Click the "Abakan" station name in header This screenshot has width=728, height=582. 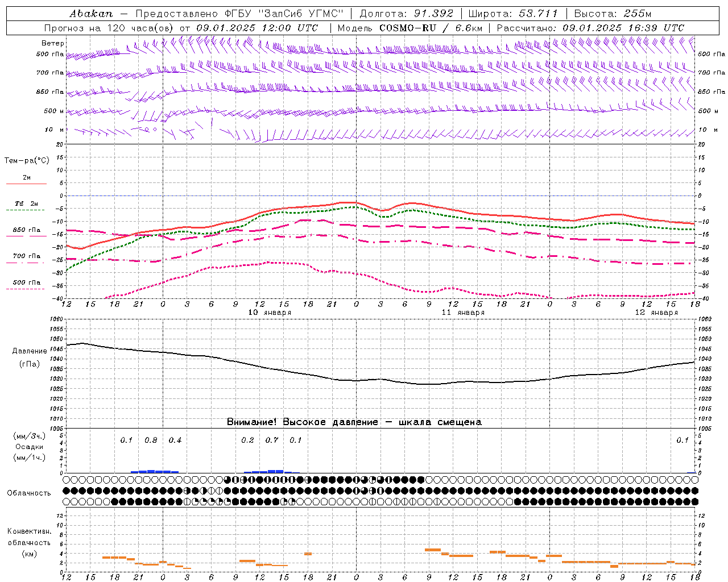coord(91,14)
